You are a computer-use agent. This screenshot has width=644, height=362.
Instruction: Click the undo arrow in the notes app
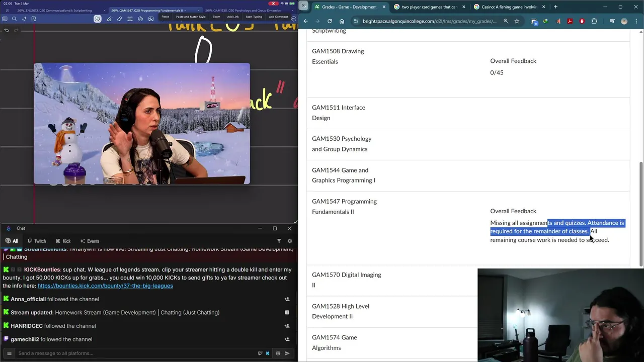pos(7,30)
